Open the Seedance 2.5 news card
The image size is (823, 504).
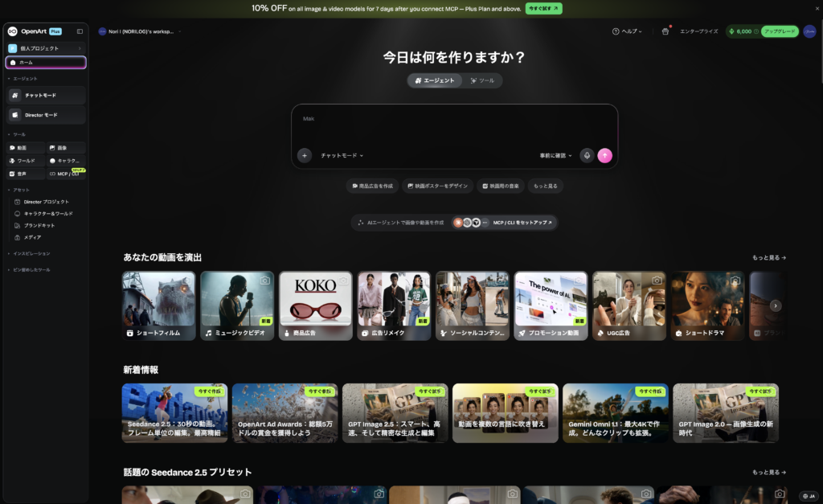pyautogui.click(x=174, y=413)
